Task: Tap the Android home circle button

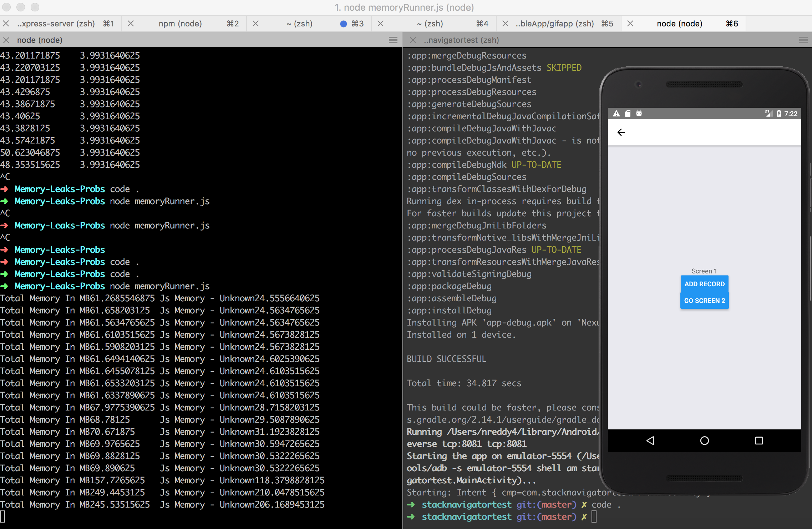Action: pos(704,441)
